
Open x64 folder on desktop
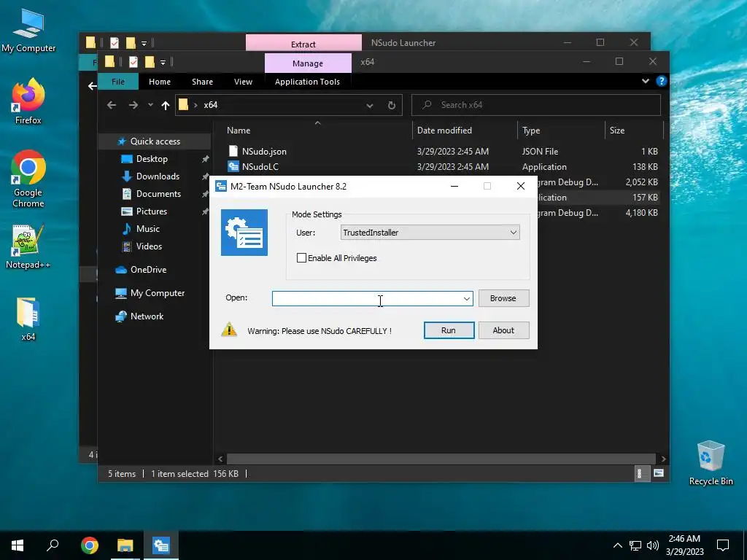coord(28,319)
